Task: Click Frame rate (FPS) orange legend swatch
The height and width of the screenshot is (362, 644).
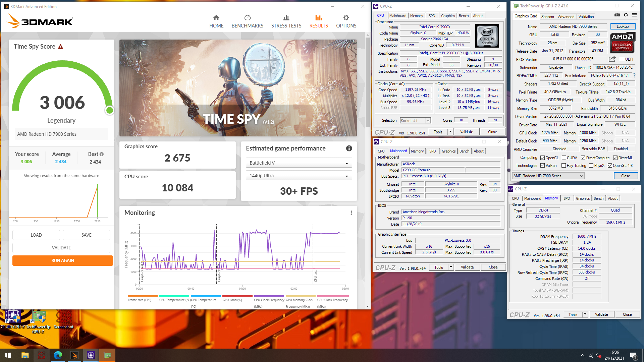Action: coord(143,296)
